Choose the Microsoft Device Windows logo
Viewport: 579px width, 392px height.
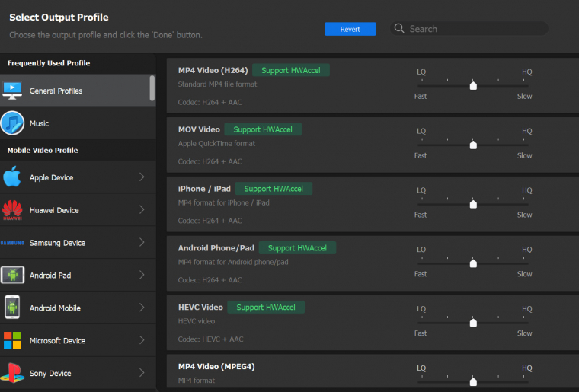(12, 340)
